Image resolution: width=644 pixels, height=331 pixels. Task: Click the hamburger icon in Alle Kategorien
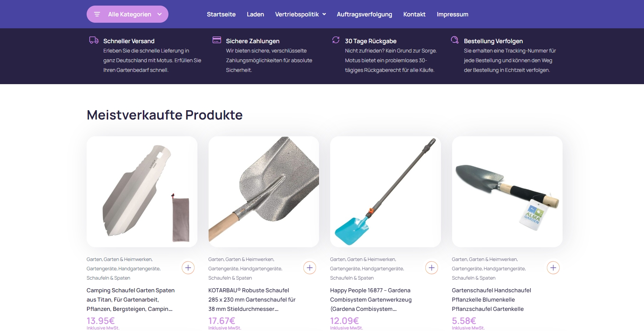[97, 14]
